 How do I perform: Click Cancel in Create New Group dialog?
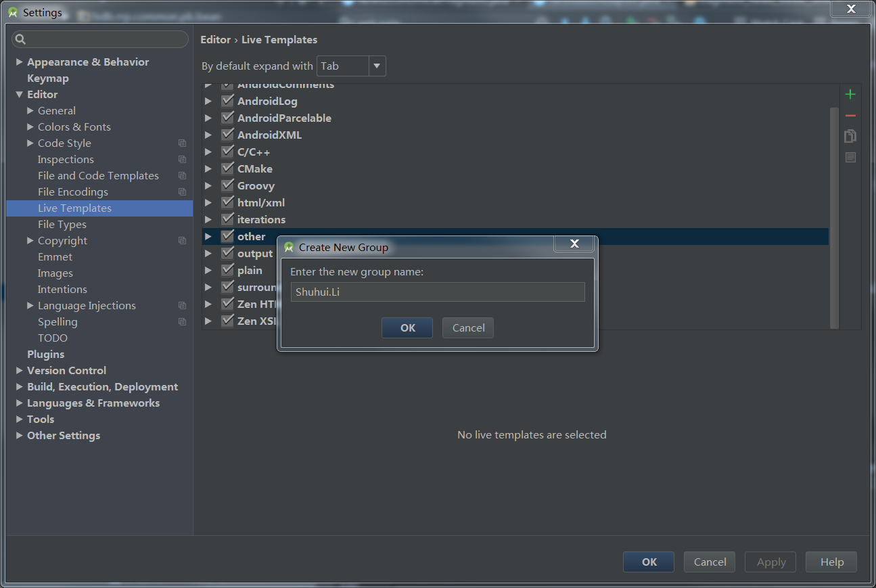468,327
